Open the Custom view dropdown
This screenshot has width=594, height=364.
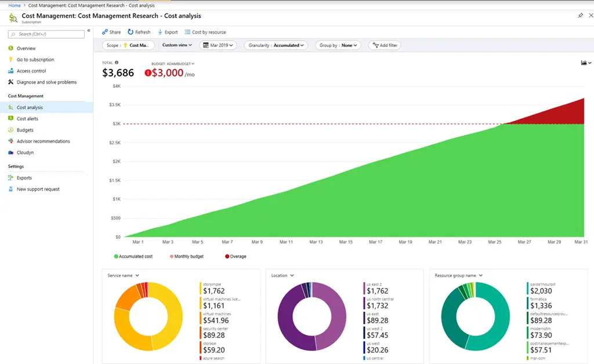click(177, 45)
